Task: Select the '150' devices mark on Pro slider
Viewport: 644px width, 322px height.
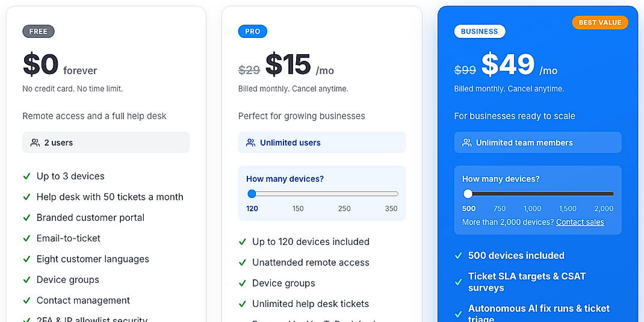Action: point(298,209)
